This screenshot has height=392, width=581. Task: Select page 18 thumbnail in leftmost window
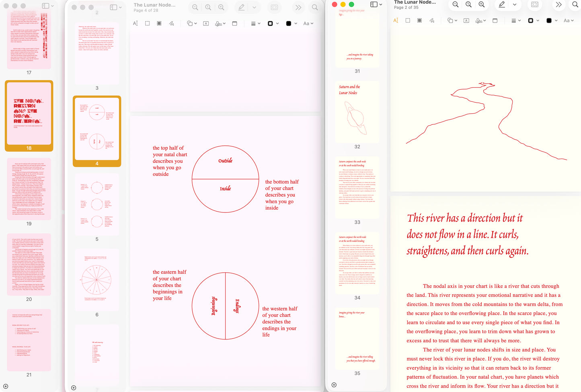pos(29,113)
